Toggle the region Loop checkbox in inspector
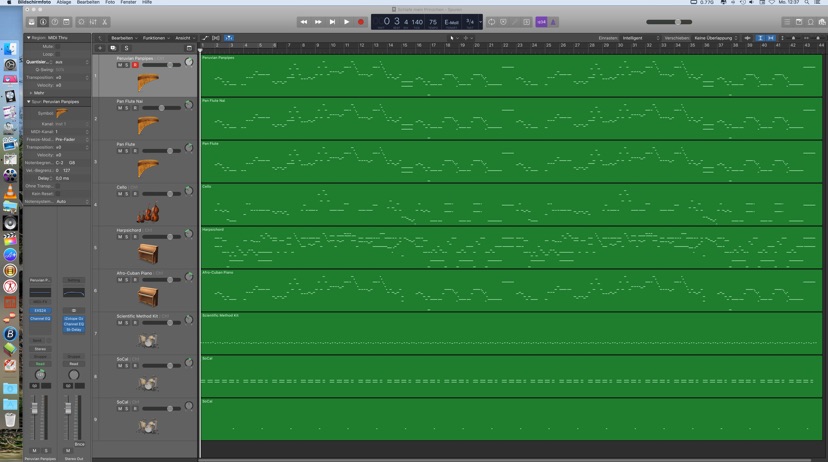Viewport: 828px width, 462px height. point(58,54)
